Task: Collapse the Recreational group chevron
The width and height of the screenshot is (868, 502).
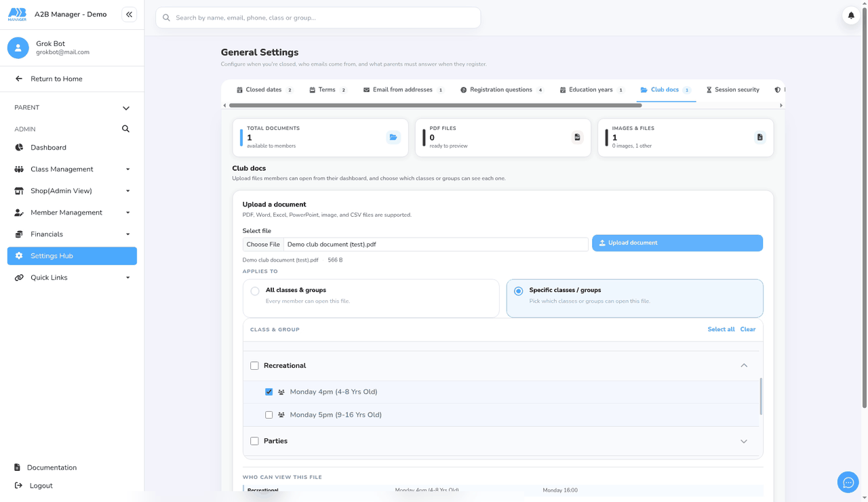Action: click(x=744, y=366)
